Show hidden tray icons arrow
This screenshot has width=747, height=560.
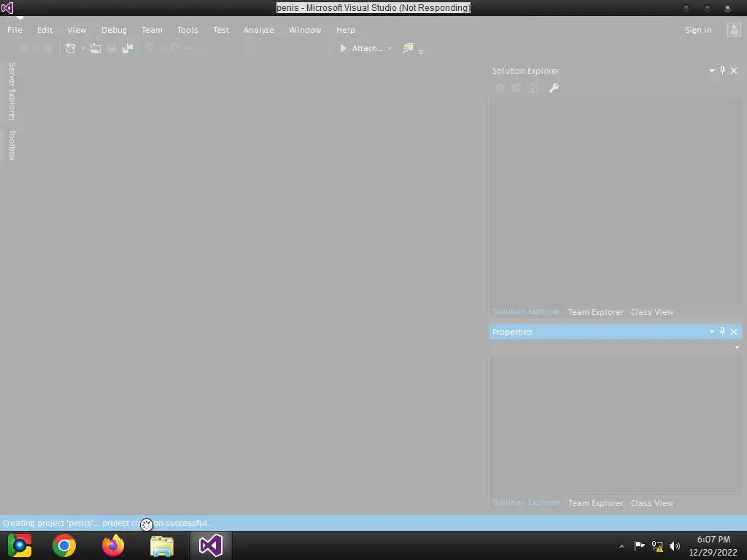click(x=622, y=546)
